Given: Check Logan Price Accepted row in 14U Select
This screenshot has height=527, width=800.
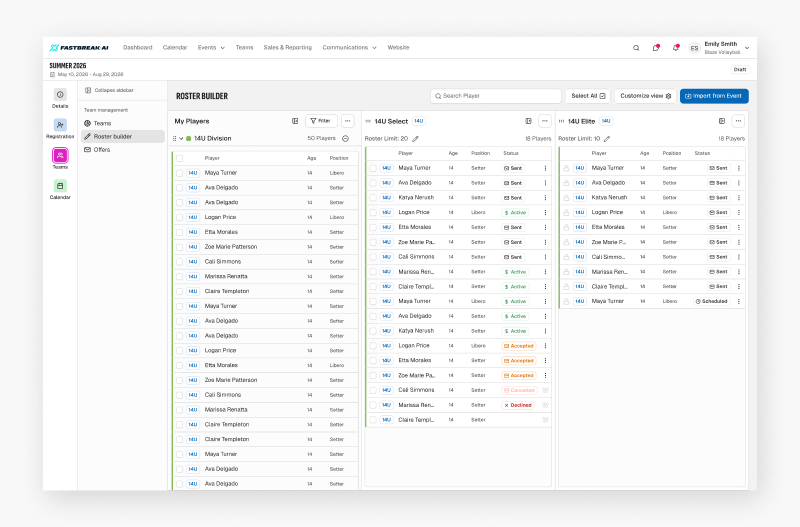Looking at the screenshot, I should pos(373,346).
